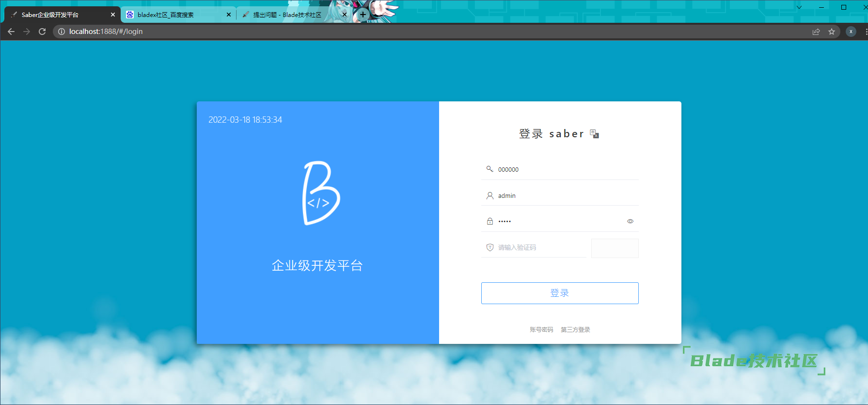Select the 账号密码 login option

click(x=541, y=330)
